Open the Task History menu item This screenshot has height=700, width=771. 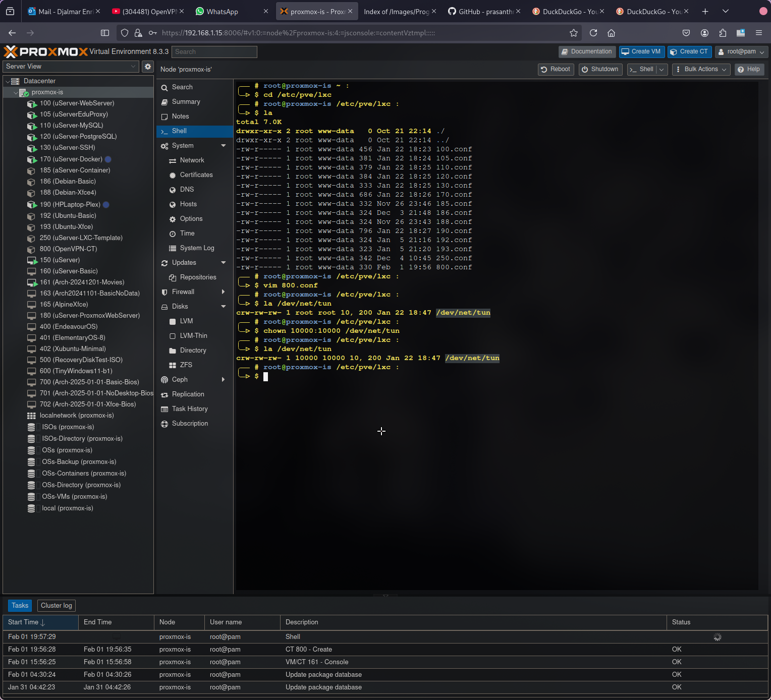pyautogui.click(x=190, y=409)
